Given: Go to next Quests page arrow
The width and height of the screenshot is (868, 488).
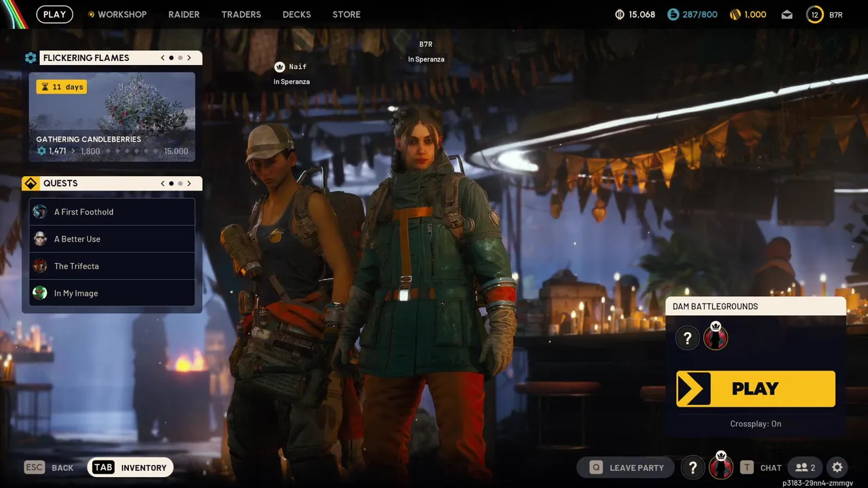Looking at the screenshot, I should pyautogui.click(x=189, y=183).
